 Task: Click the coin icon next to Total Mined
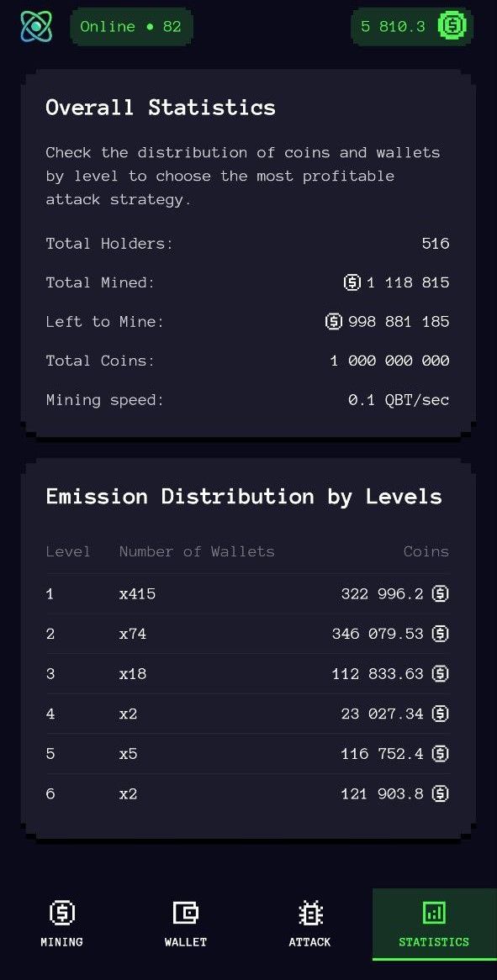coord(352,282)
